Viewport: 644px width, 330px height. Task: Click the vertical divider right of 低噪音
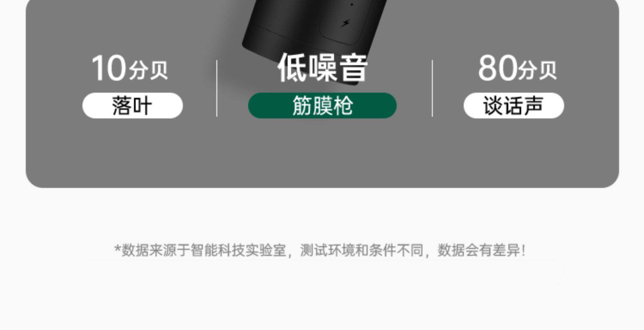[432, 88]
